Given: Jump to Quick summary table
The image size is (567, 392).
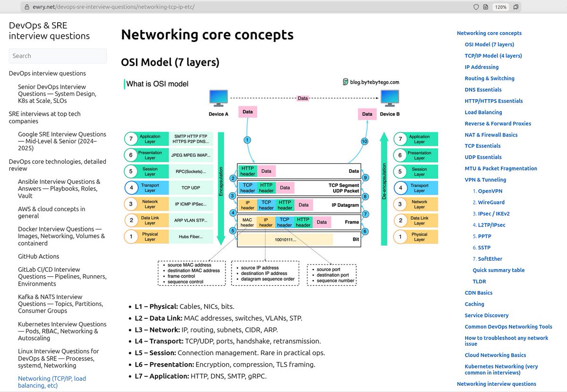Looking at the screenshot, I should pos(498,270).
